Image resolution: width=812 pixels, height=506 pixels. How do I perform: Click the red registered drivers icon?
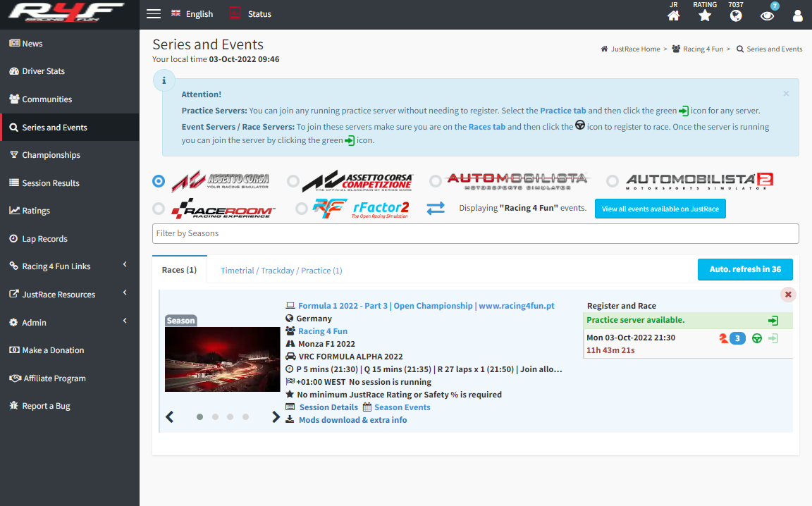point(723,339)
